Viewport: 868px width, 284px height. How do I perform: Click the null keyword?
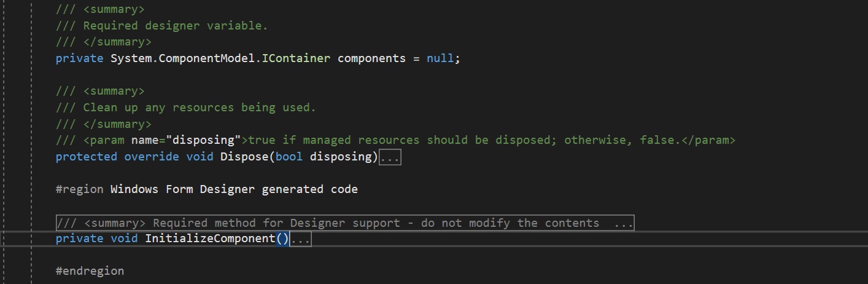[x=440, y=59]
